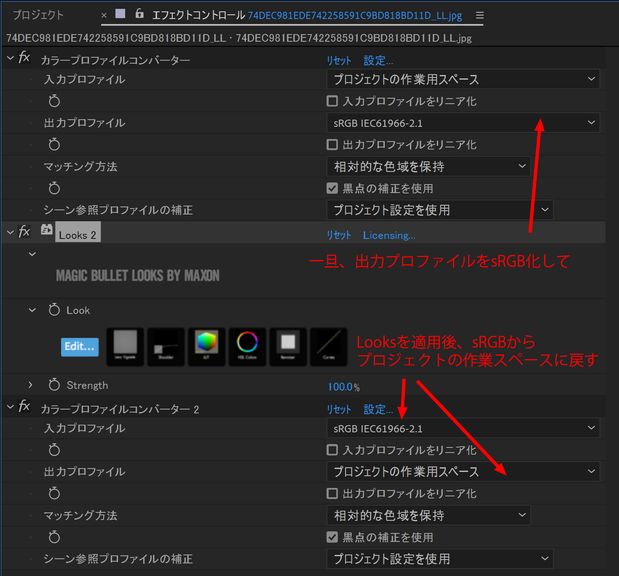Toggle the panel lock icon
The image size is (619, 576).
[139, 14]
